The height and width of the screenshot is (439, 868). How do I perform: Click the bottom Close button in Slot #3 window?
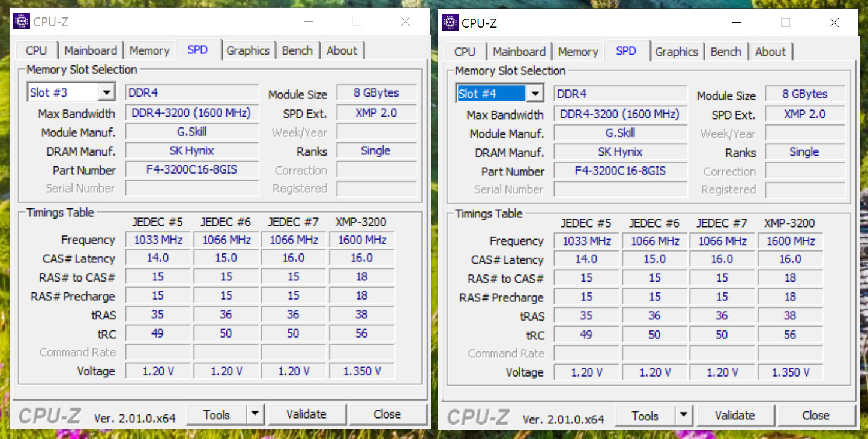[387, 414]
